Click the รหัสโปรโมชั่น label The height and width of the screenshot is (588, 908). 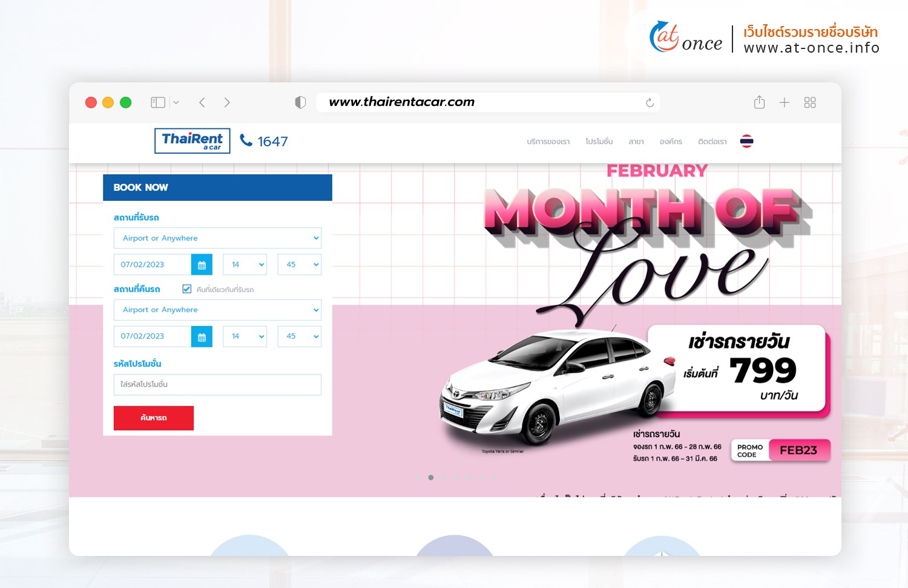point(137,364)
